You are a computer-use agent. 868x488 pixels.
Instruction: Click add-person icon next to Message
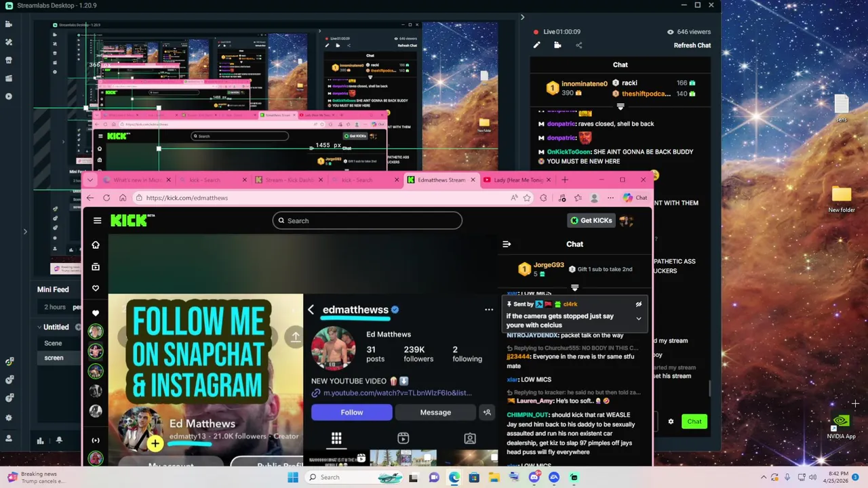[487, 412]
